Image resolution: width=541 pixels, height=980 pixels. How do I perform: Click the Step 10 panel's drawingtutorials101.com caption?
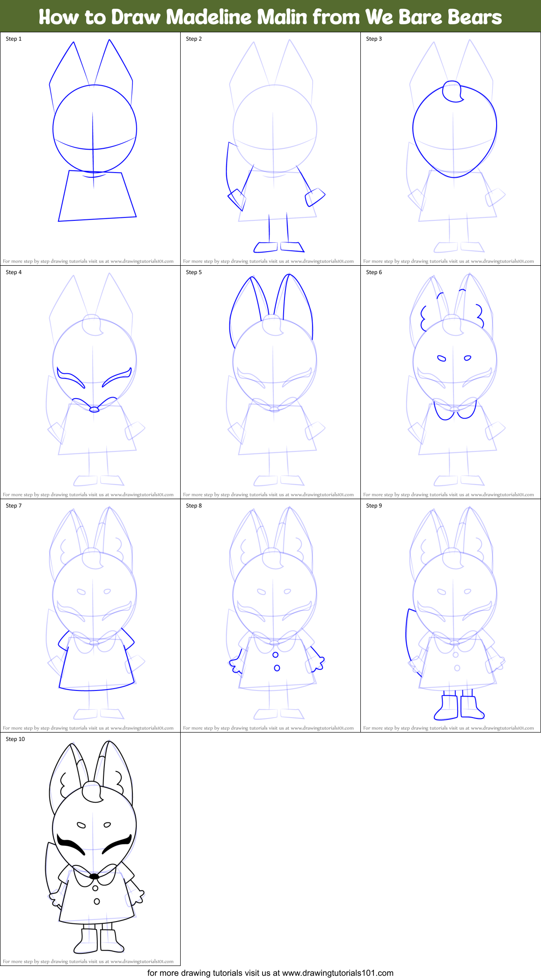tap(88, 962)
